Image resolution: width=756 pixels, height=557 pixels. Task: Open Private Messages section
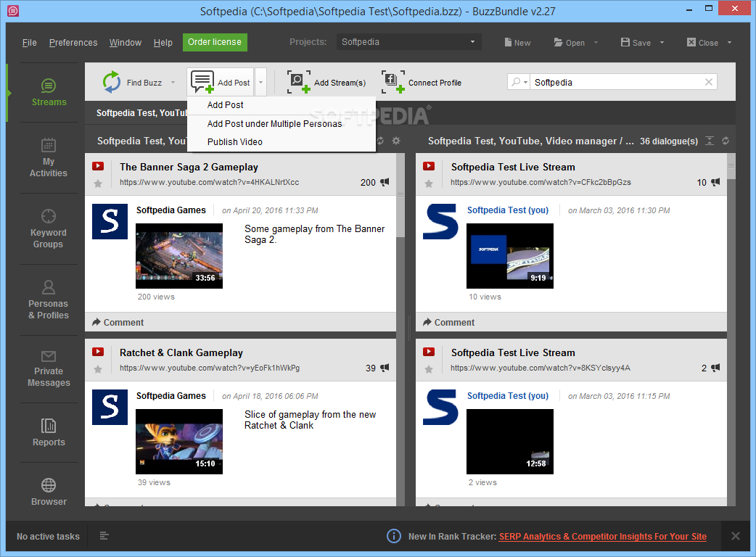49,369
